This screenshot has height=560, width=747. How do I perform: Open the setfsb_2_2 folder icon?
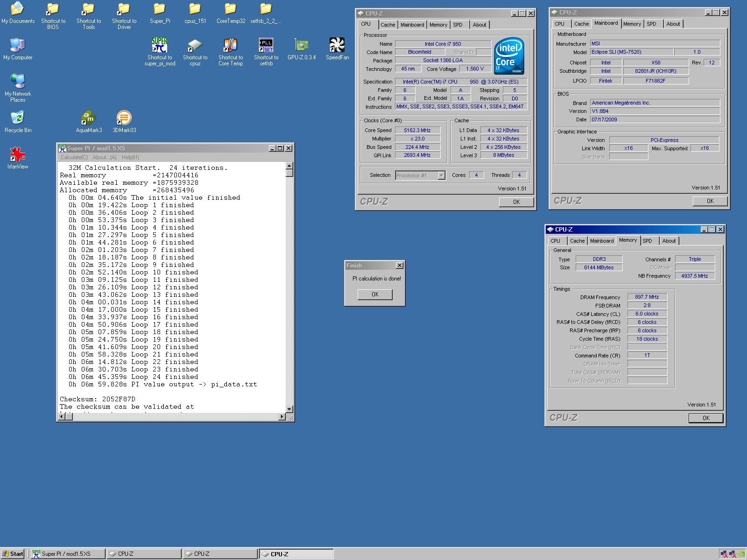point(266,13)
